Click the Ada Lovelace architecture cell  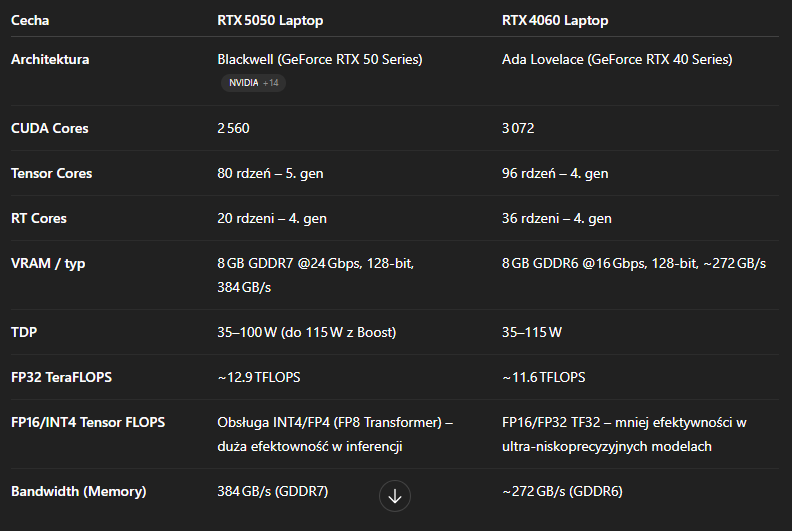pyautogui.click(x=617, y=59)
